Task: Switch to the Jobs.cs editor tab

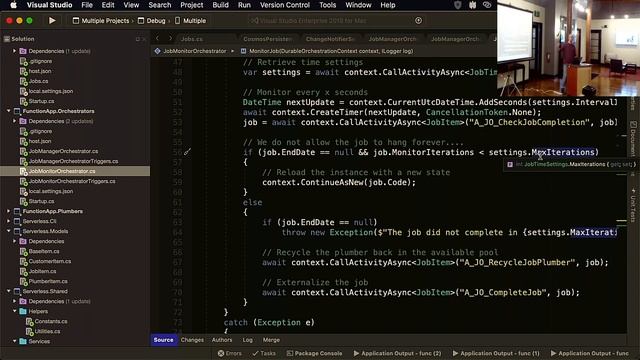Action: [192, 39]
